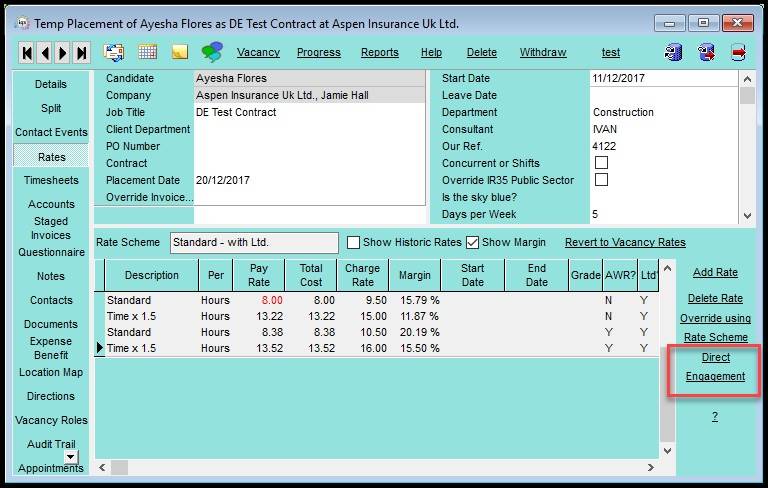768x488 pixels.
Task: Open the Accounts sidebar tab
Action: click(51, 204)
